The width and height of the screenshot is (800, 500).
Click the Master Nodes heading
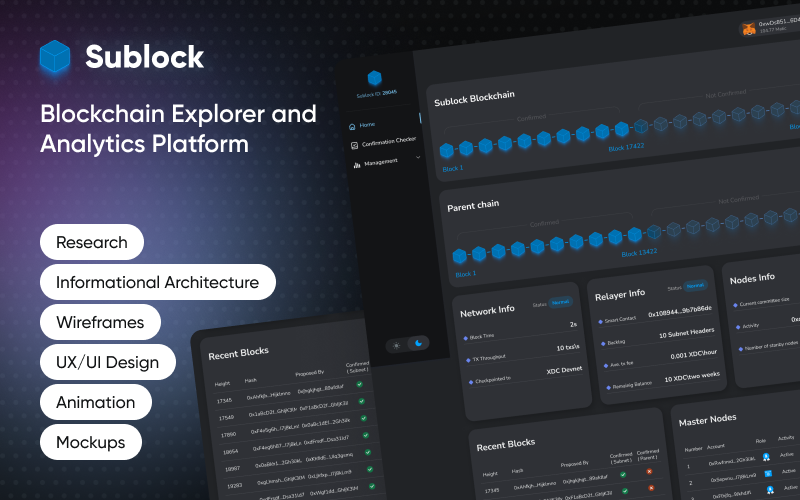click(x=708, y=420)
